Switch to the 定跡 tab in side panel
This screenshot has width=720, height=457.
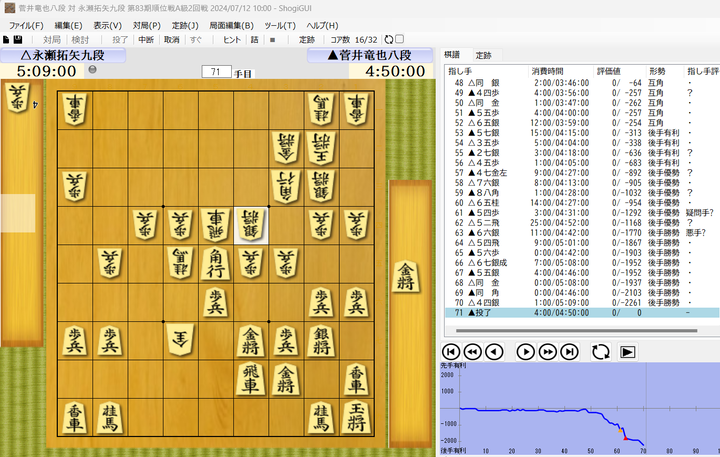tap(484, 55)
